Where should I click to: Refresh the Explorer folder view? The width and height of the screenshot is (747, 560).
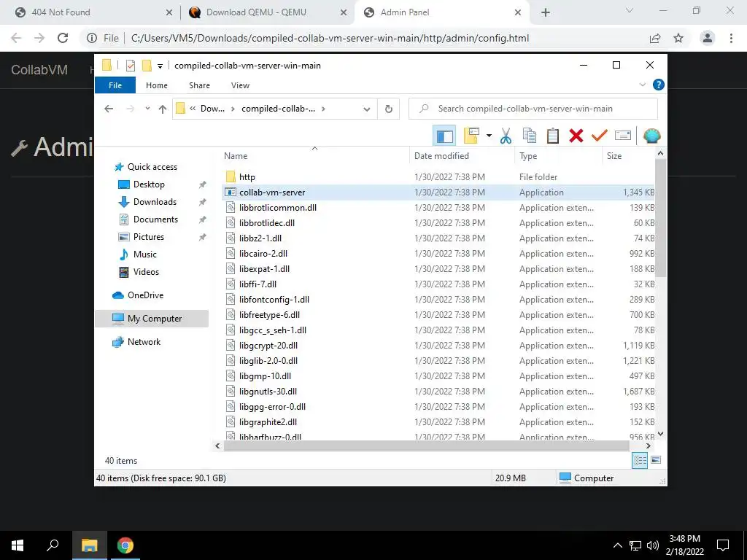tap(389, 109)
